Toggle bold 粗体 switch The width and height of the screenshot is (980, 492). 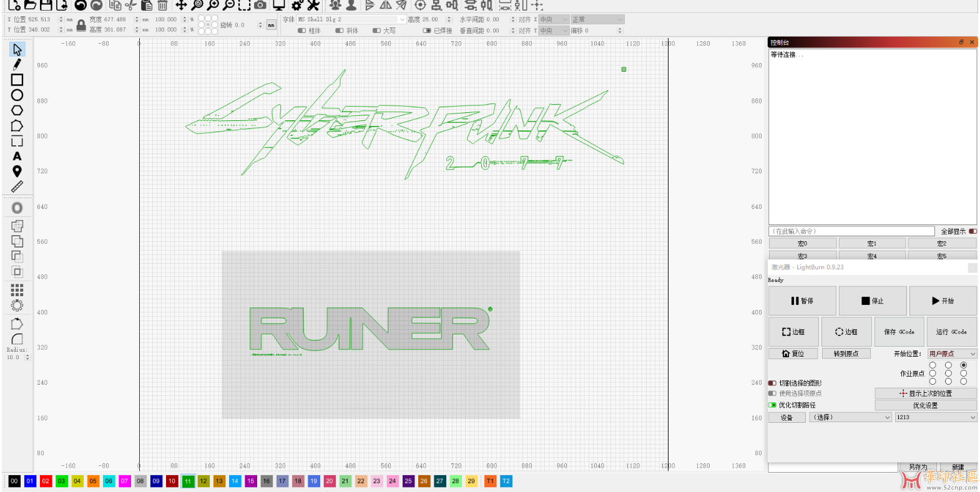[301, 31]
